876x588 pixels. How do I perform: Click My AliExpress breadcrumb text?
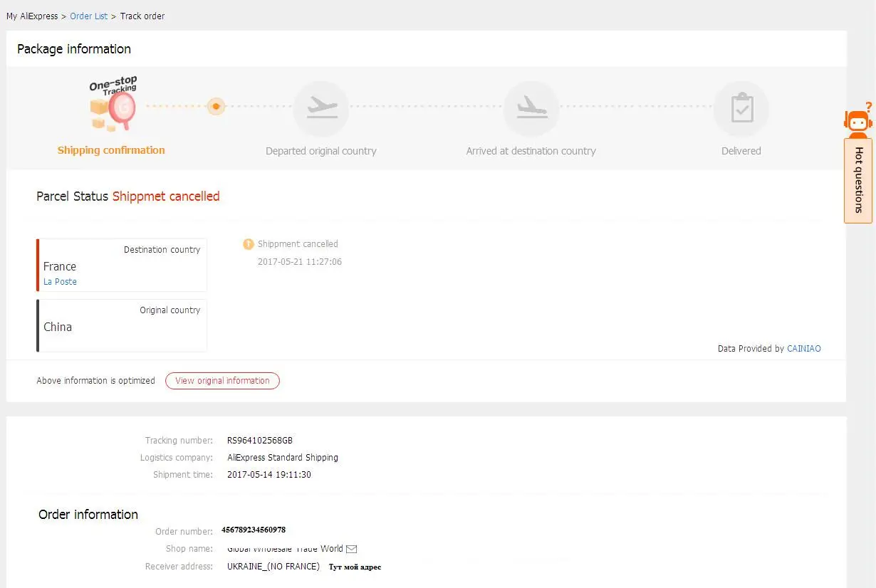coord(33,16)
